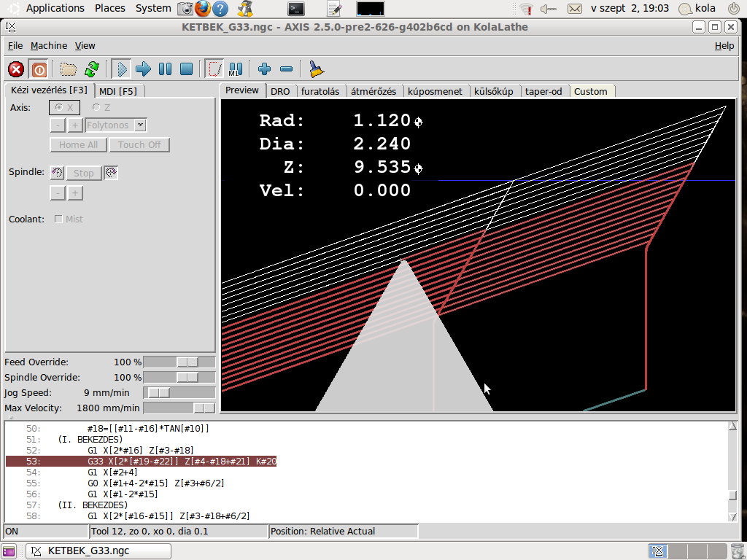Switch to the DRO tab

coord(280,91)
